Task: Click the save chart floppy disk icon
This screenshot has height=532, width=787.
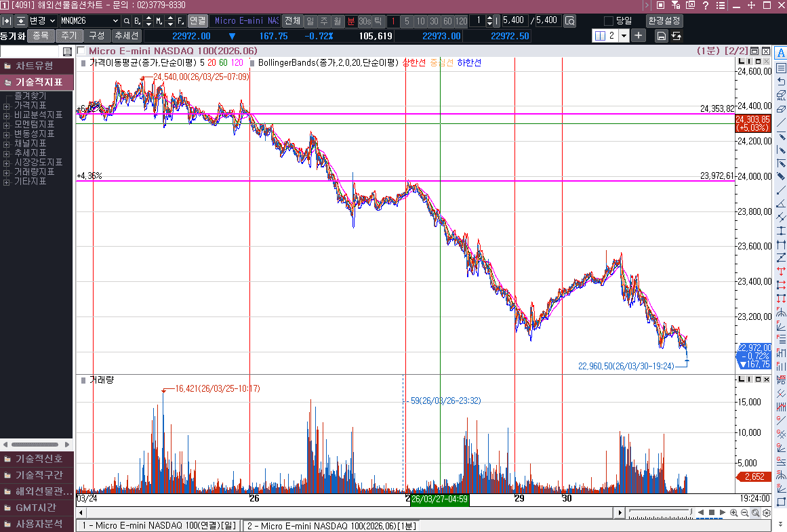Action: (x=661, y=36)
